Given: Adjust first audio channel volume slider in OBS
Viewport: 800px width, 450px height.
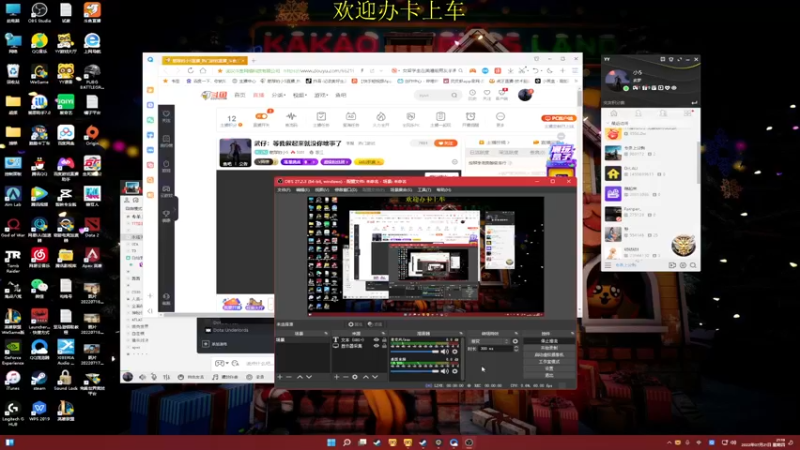Looking at the screenshot, I should click(x=414, y=352).
